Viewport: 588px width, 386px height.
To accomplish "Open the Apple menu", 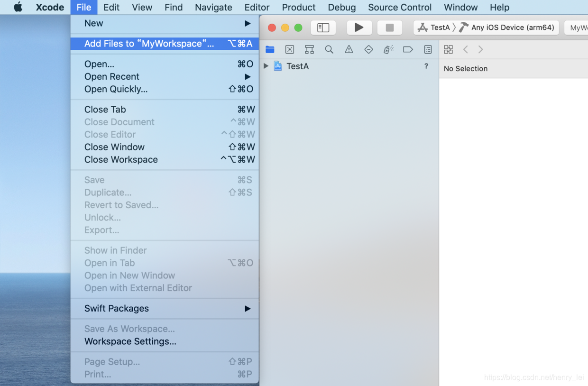I will pyautogui.click(x=18, y=7).
